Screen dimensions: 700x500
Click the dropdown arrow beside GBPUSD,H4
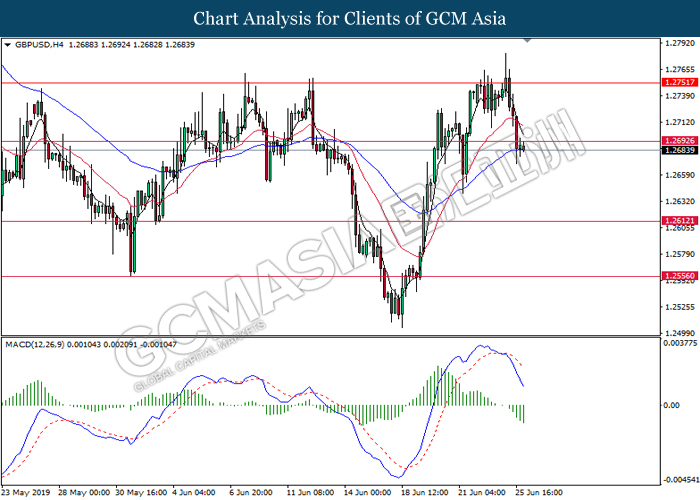click(8, 45)
